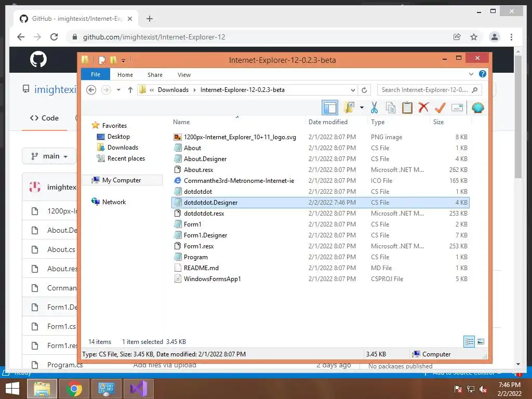
Task: Open a new Chrome tab
Action: (149, 19)
